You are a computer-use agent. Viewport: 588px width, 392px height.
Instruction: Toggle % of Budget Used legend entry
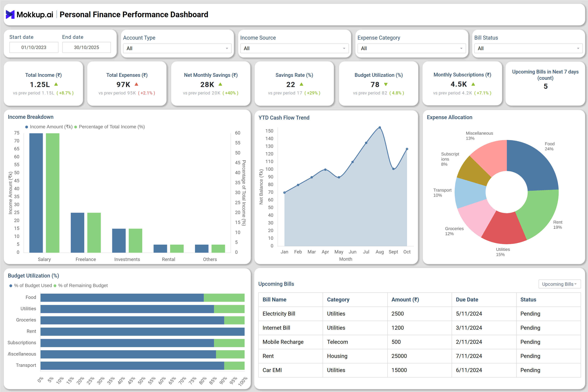click(31, 286)
